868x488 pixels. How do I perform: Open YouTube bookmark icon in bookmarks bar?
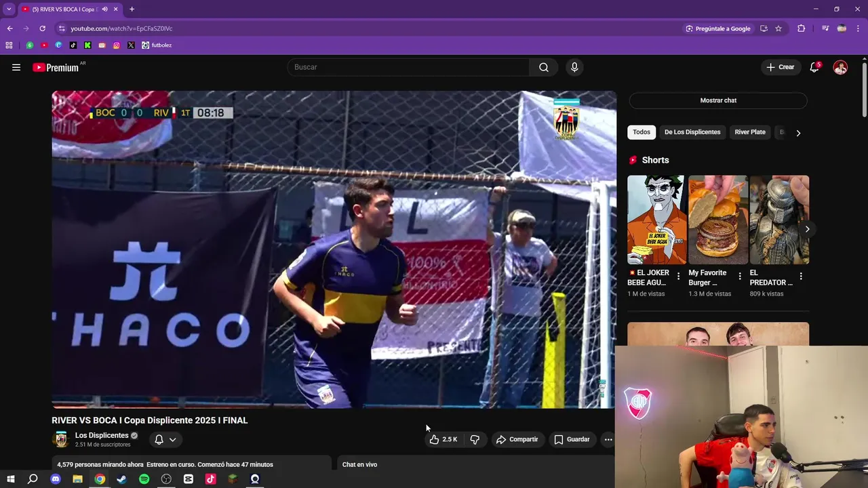(x=44, y=45)
